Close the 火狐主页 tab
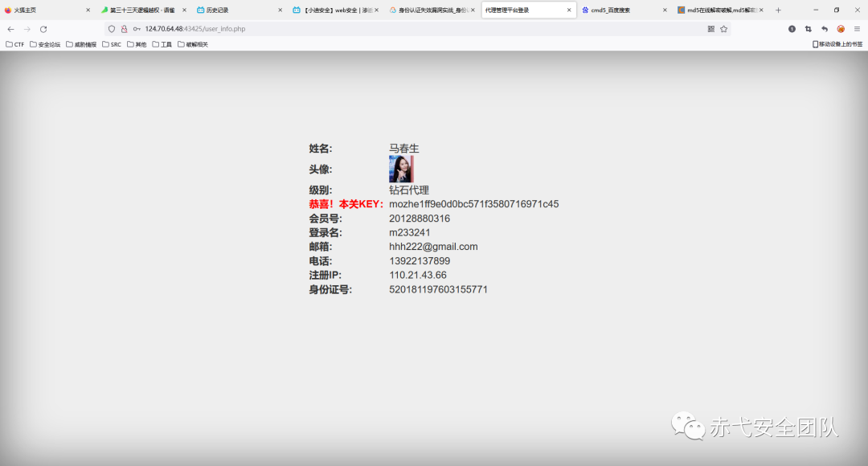868x466 pixels. tap(88, 10)
